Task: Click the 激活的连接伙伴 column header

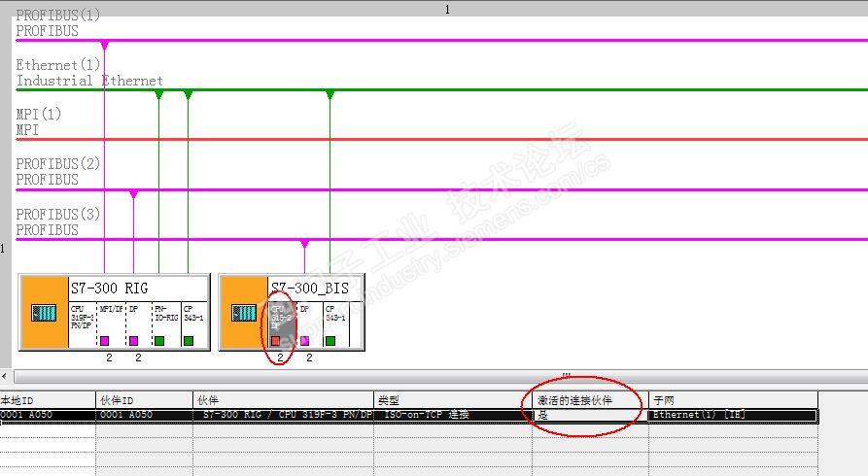Action: pyautogui.click(x=590, y=400)
